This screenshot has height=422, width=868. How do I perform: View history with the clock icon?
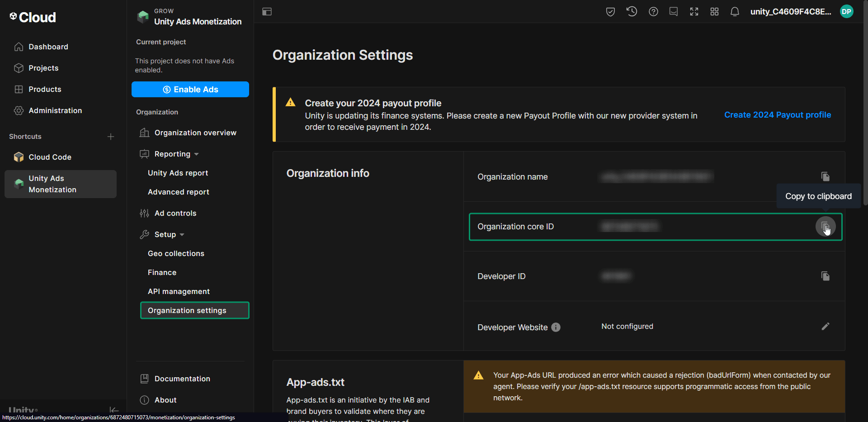(x=632, y=12)
